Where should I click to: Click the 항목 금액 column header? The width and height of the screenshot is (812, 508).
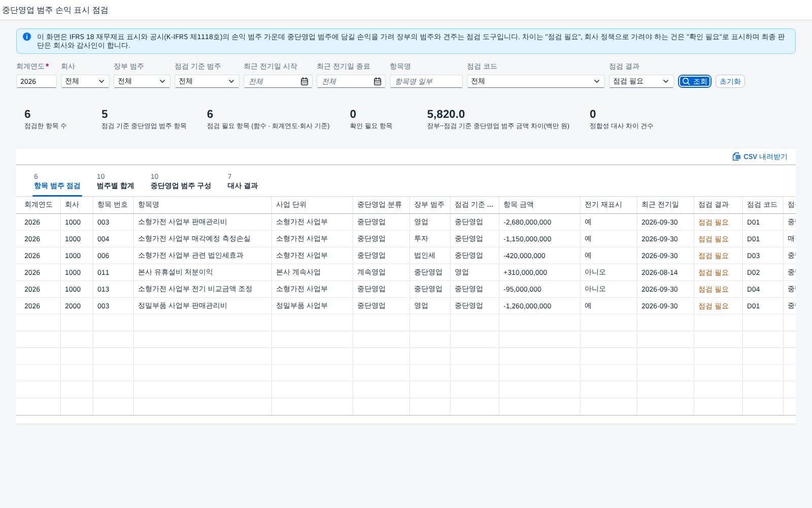pos(540,205)
